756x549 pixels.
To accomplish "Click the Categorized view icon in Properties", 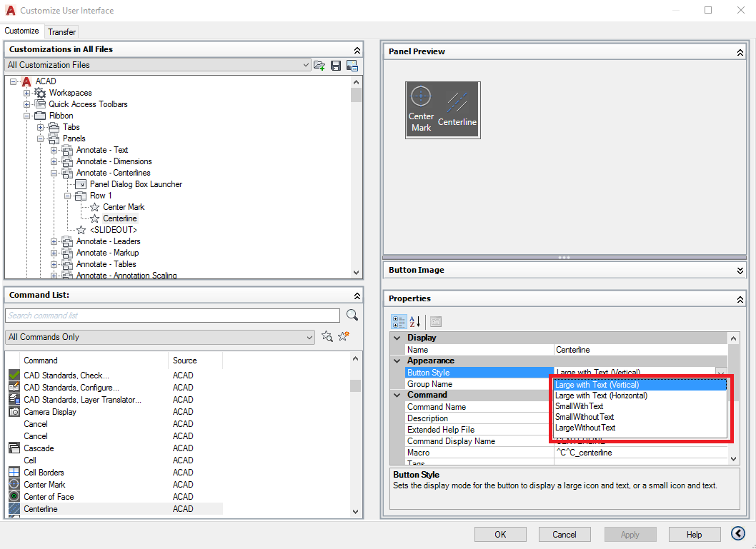I will (x=398, y=321).
